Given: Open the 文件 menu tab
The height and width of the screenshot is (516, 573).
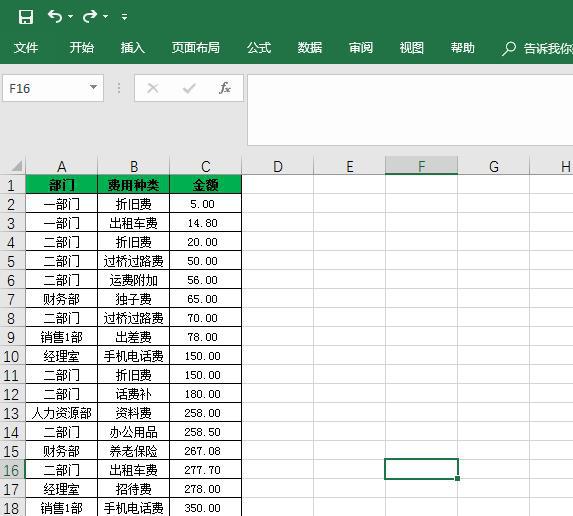Looking at the screenshot, I should tap(26, 48).
